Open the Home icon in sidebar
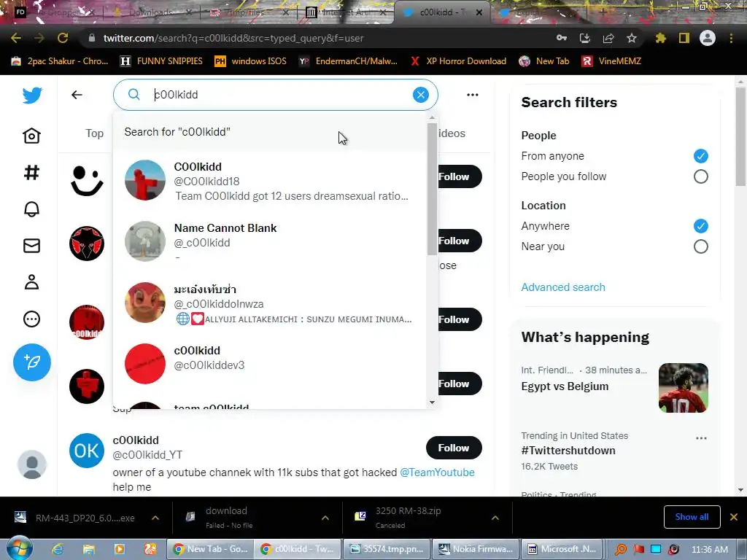Viewport: 747px width, 560px height. click(x=32, y=136)
